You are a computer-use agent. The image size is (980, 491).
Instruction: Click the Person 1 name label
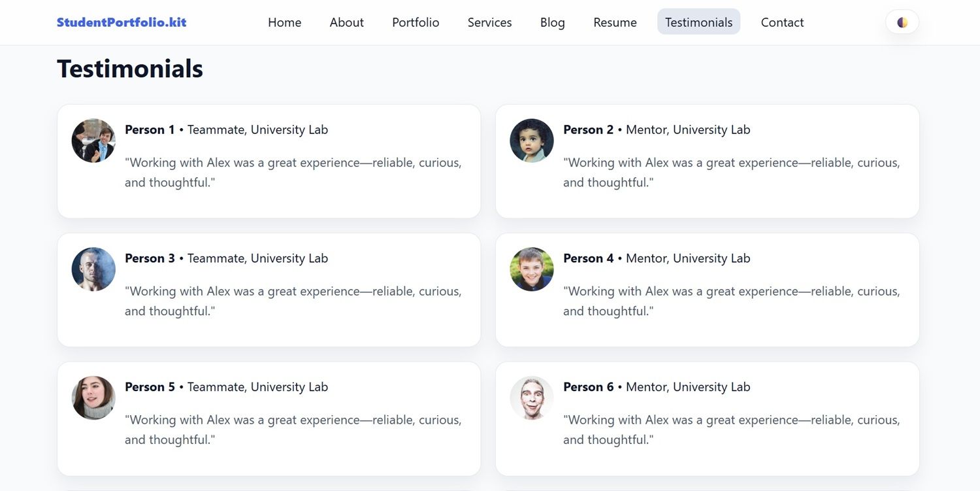tap(150, 129)
